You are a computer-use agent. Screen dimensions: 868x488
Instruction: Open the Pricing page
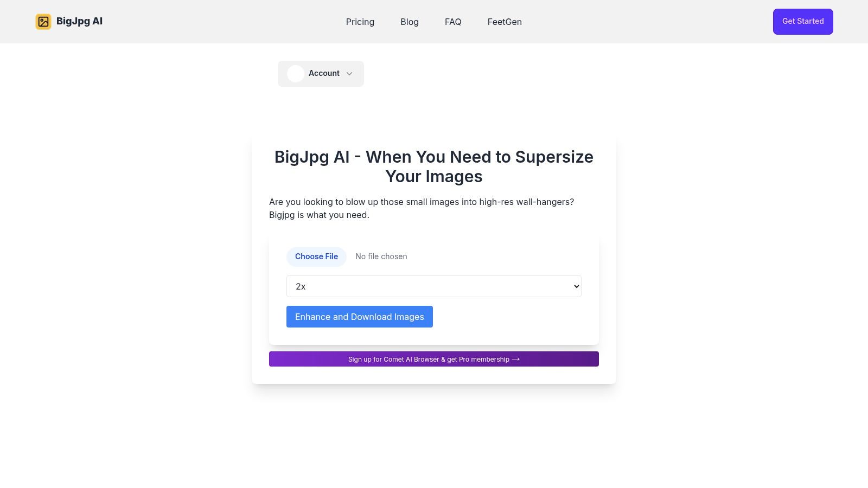pyautogui.click(x=360, y=22)
